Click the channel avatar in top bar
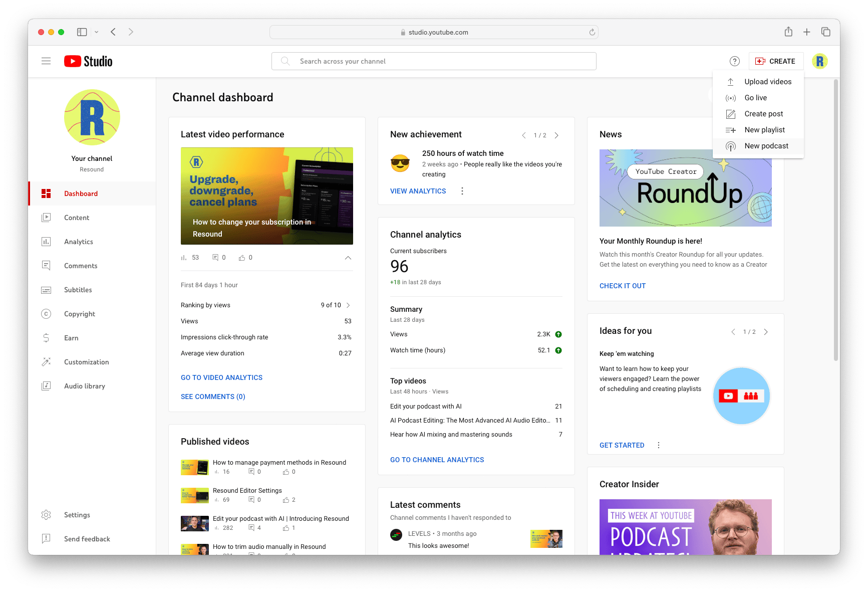Screen dimensions: 868x592 [820, 61]
